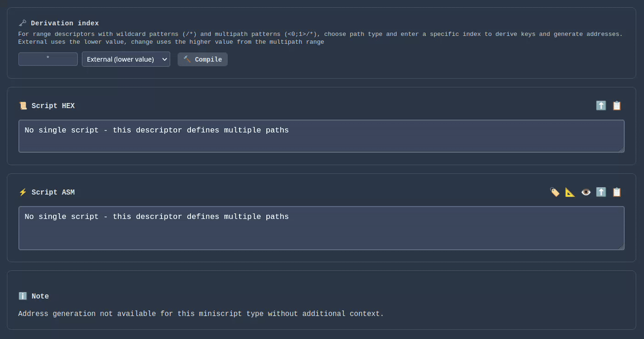Click the address generation note text
644x339 pixels.
click(201, 314)
